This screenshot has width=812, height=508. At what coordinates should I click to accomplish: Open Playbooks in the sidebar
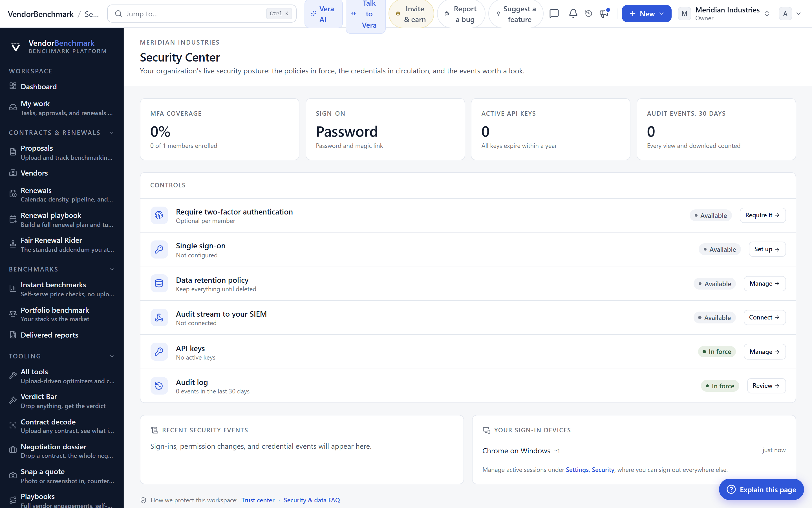[x=62, y=500]
